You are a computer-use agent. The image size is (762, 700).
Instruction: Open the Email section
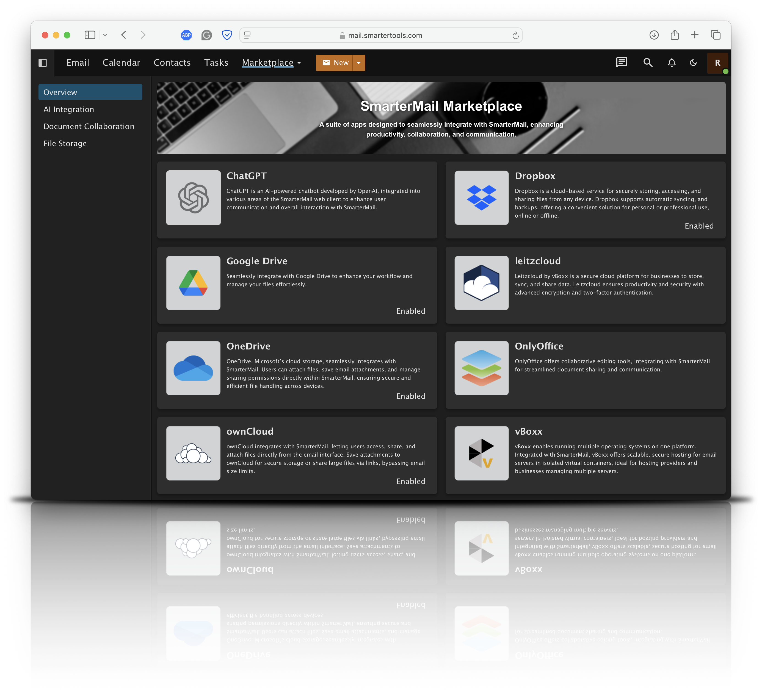(78, 63)
